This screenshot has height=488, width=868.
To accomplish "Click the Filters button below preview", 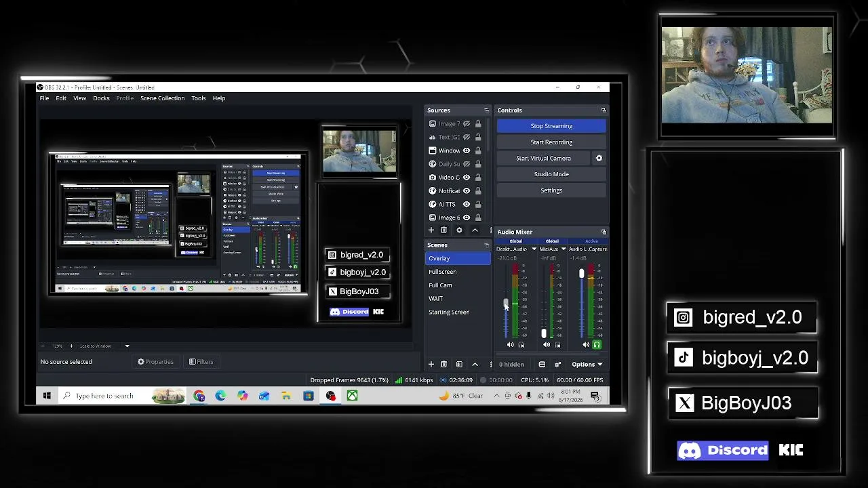I will pos(201,362).
